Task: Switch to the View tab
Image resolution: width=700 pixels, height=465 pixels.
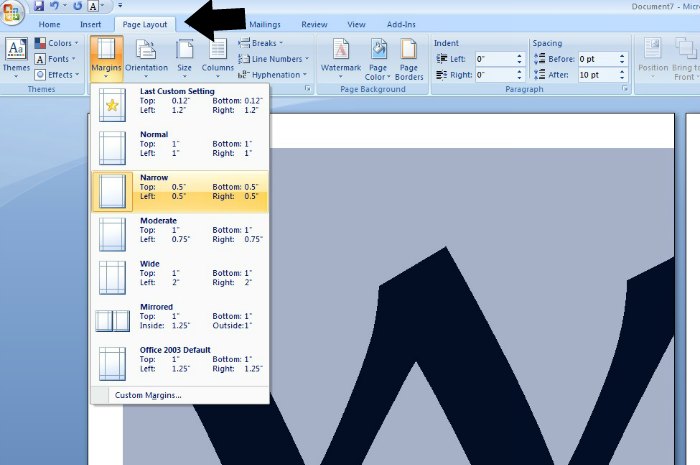Action: 356,25
